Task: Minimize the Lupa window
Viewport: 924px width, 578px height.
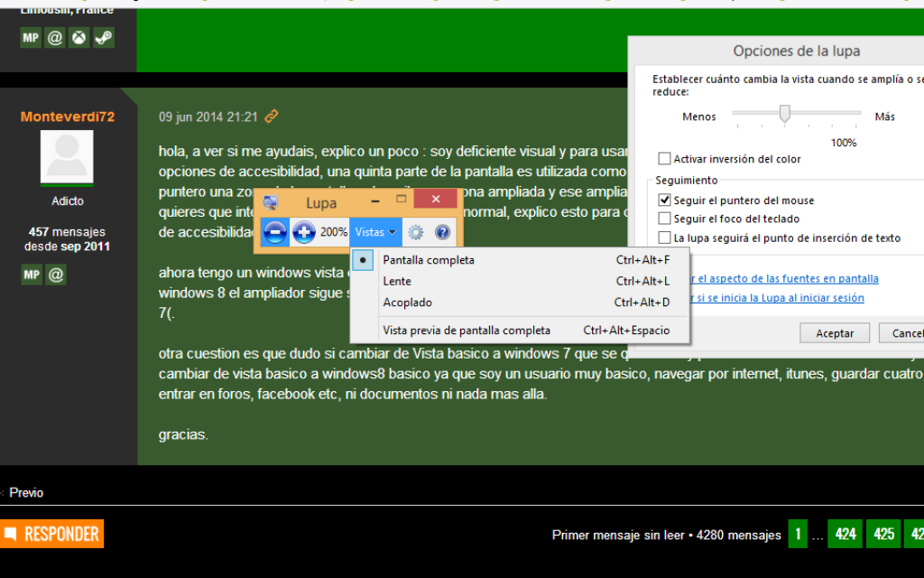Action: 375,200
